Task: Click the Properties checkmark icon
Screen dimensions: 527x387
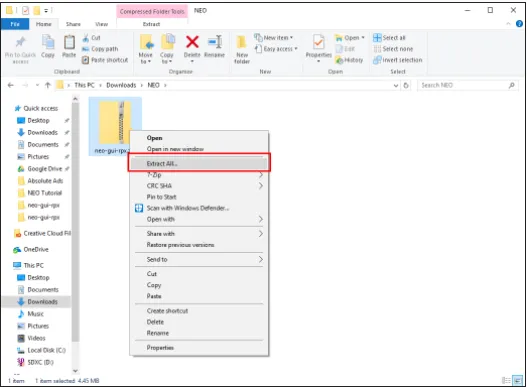Action: [318, 42]
